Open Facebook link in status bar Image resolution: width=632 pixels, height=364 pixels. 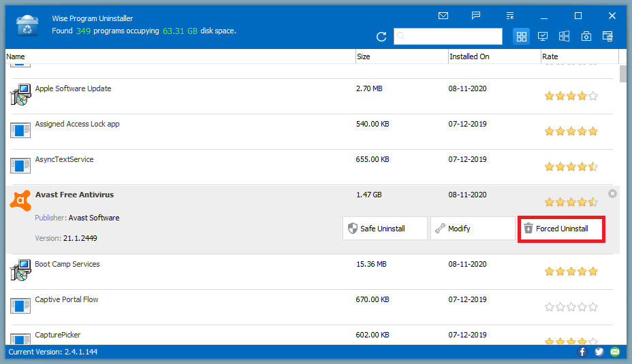tap(582, 352)
